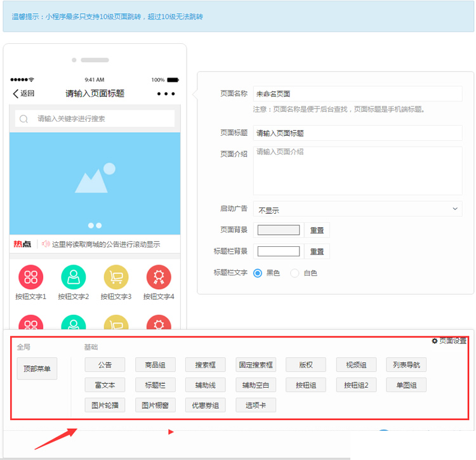
Task: Select the 白色 title text radio
Action: pos(294,273)
